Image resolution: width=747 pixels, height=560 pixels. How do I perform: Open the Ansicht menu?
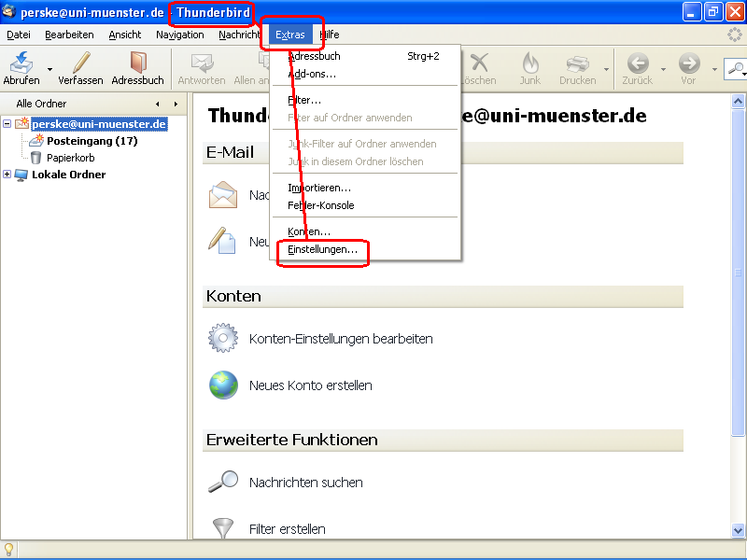click(124, 35)
